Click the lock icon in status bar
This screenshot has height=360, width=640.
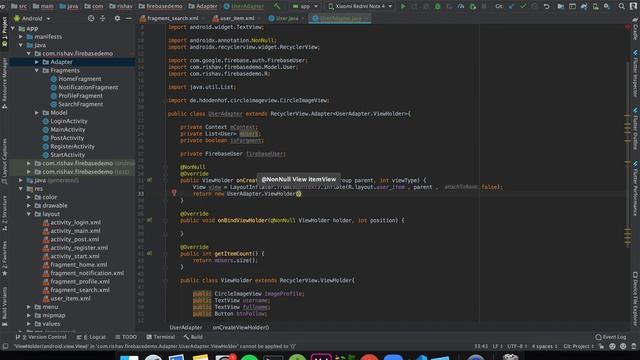click(601, 346)
